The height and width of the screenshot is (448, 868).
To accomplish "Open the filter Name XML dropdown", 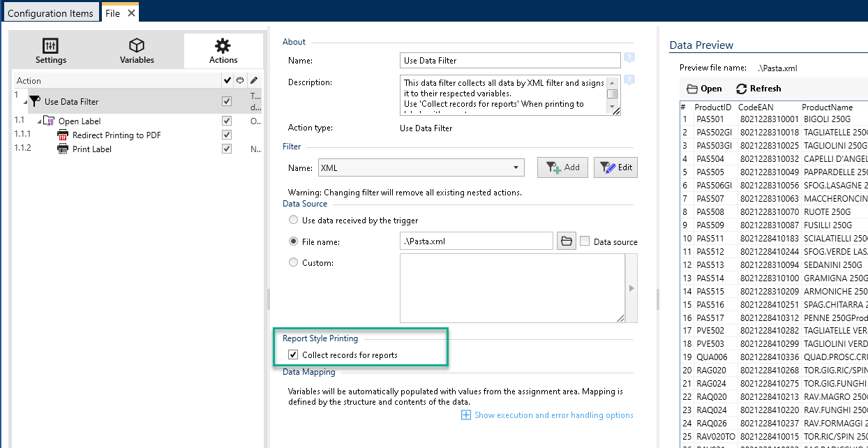I will [x=516, y=167].
